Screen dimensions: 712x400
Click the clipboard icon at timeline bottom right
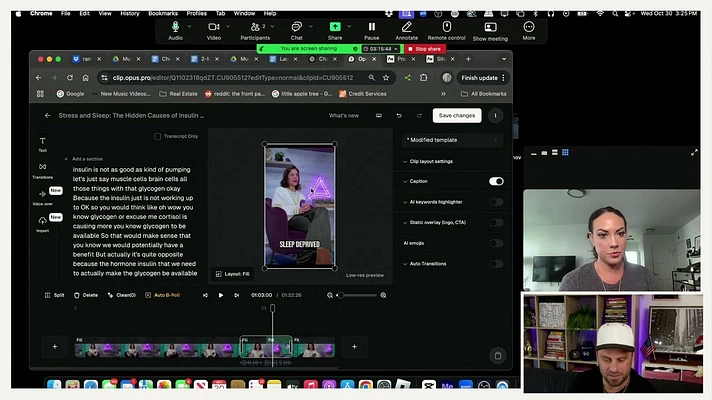coord(498,356)
